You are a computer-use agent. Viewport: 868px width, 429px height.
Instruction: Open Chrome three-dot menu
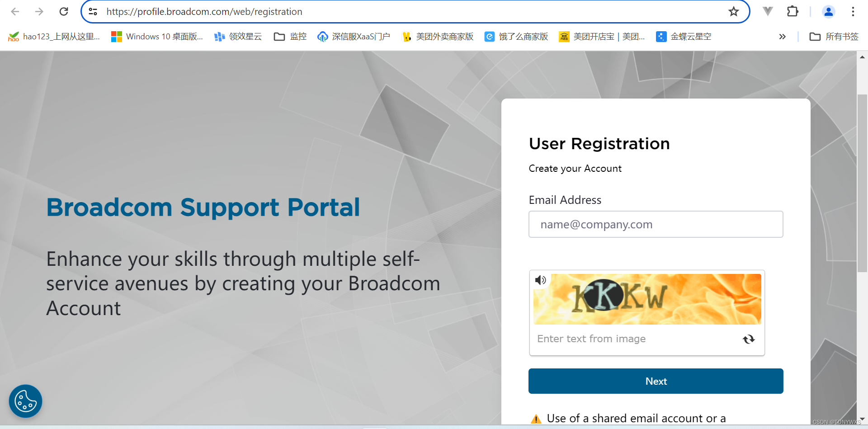point(853,12)
